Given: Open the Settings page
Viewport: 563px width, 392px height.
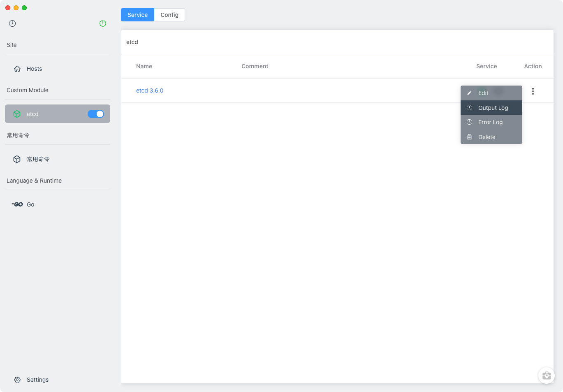Looking at the screenshot, I should click(37, 380).
